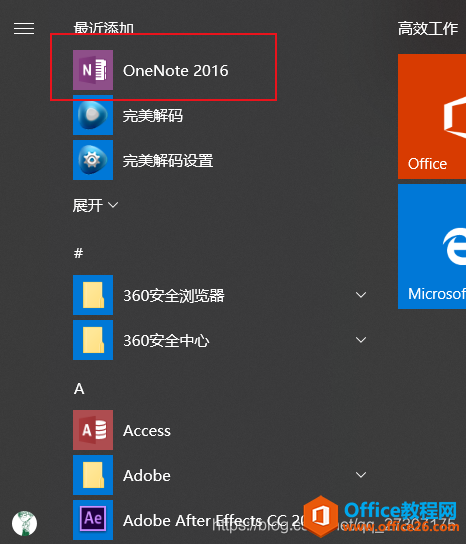This screenshot has width=466, height=544.
Task: Click the 360安全中心 folder name
Action: point(166,341)
